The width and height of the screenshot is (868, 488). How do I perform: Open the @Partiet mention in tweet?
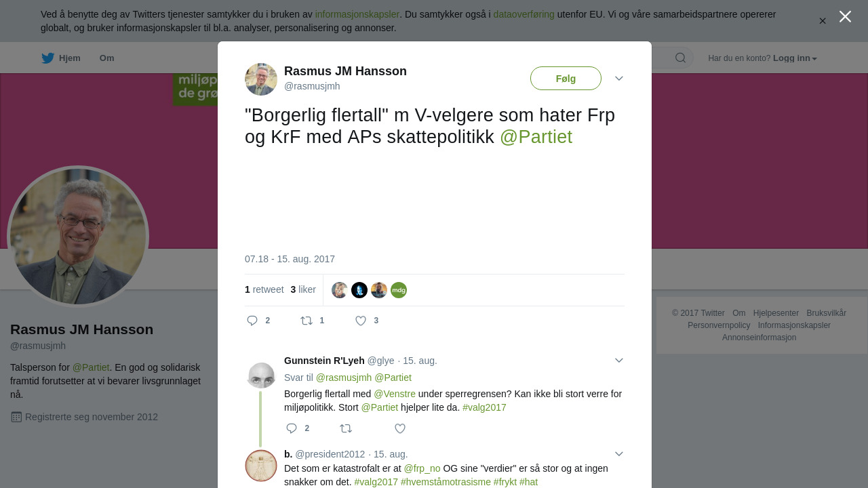click(x=536, y=137)
